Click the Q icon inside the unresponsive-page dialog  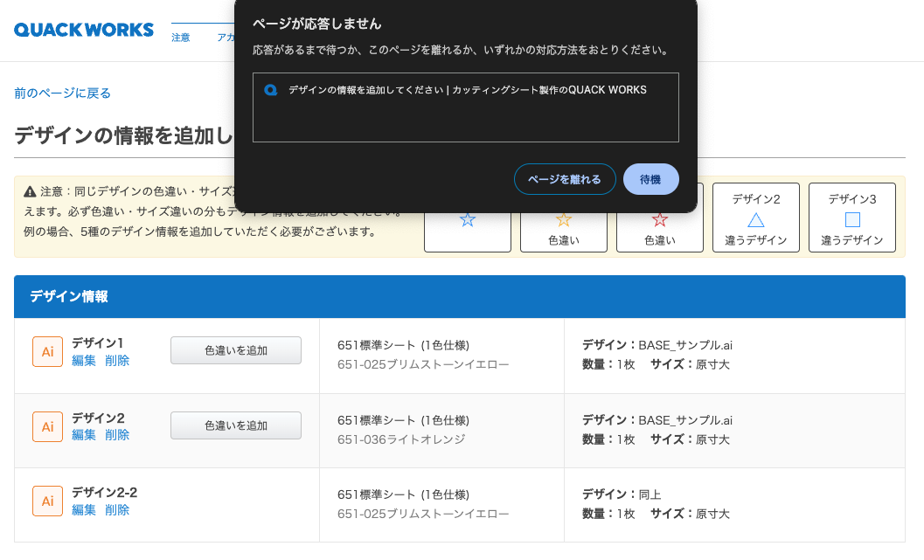point(272,90)
